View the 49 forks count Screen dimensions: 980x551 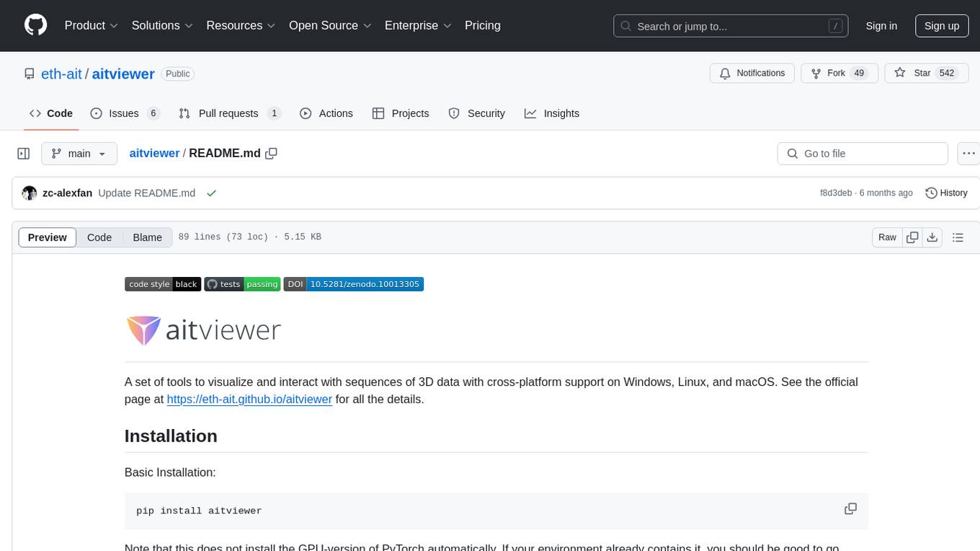click(858, 74)
